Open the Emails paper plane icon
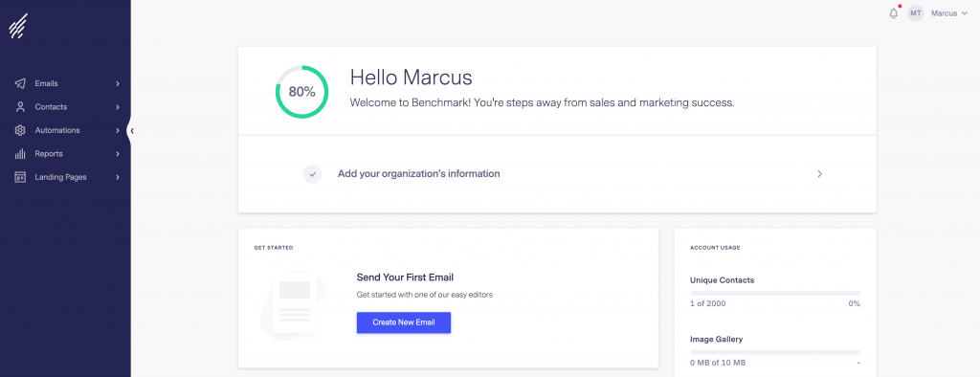 (x=20, y=83)
